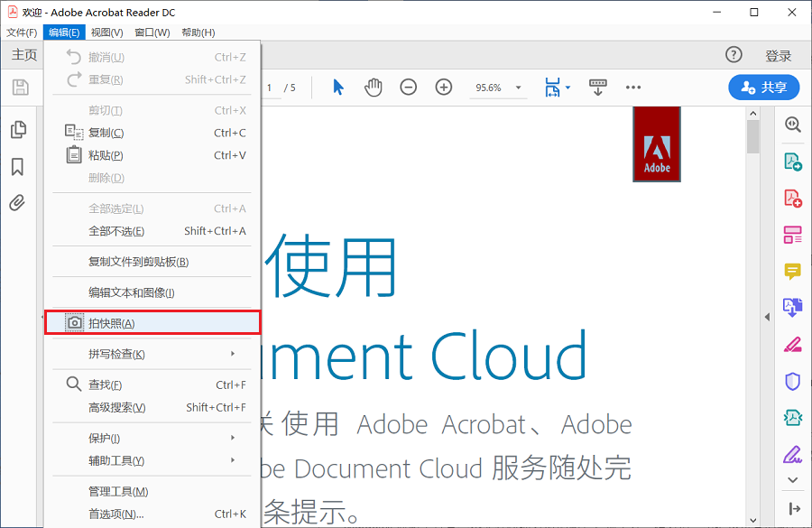This screenshot has height=528, width=812.
Task: Choose 查找 menu entry
Action: [152, 384]
